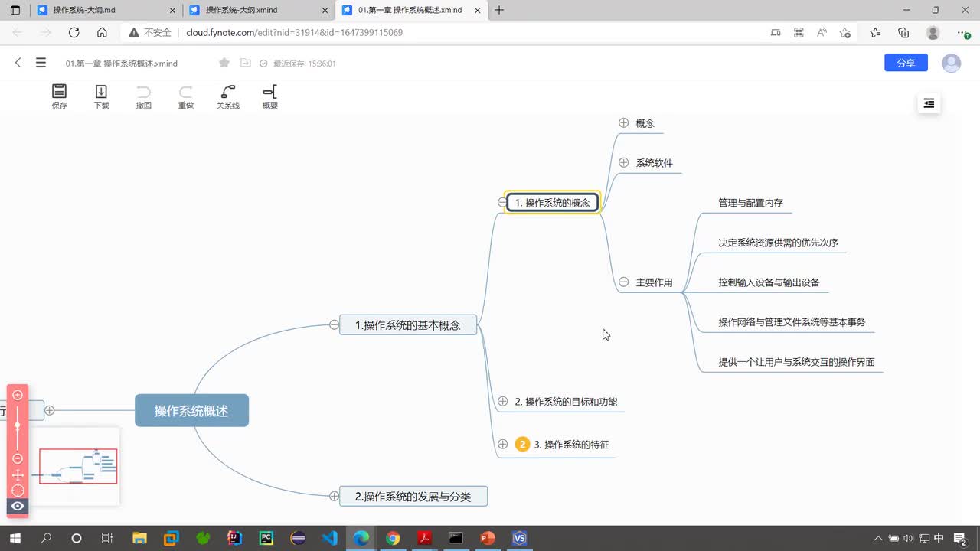980x551 pixels.
Task: Click the zoom slider track on red panel
Action: 18,426
